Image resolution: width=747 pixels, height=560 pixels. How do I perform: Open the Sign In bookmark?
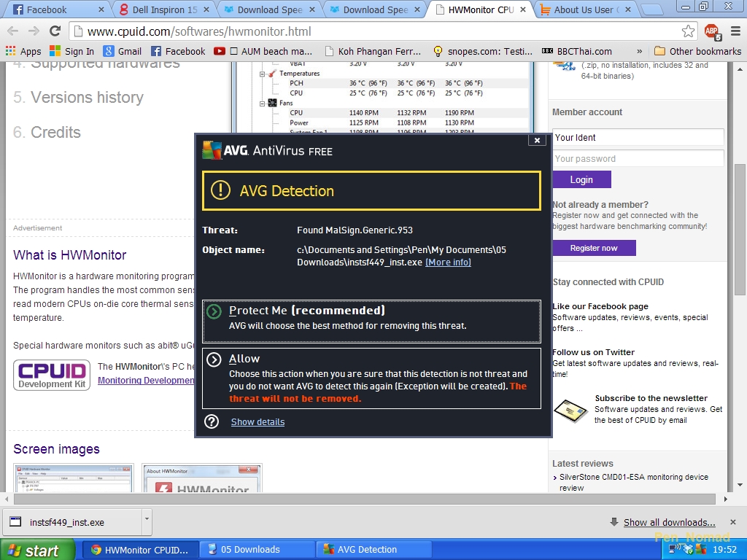[72, 52]
